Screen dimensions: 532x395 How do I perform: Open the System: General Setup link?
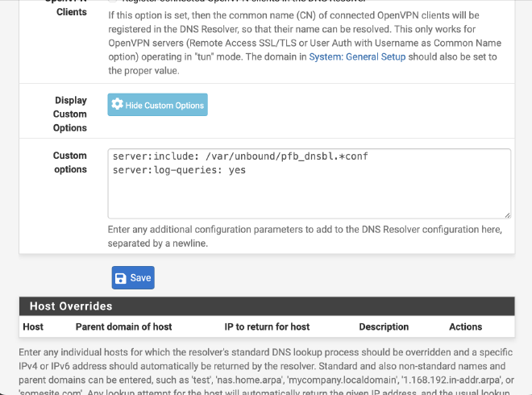point(357,56)
